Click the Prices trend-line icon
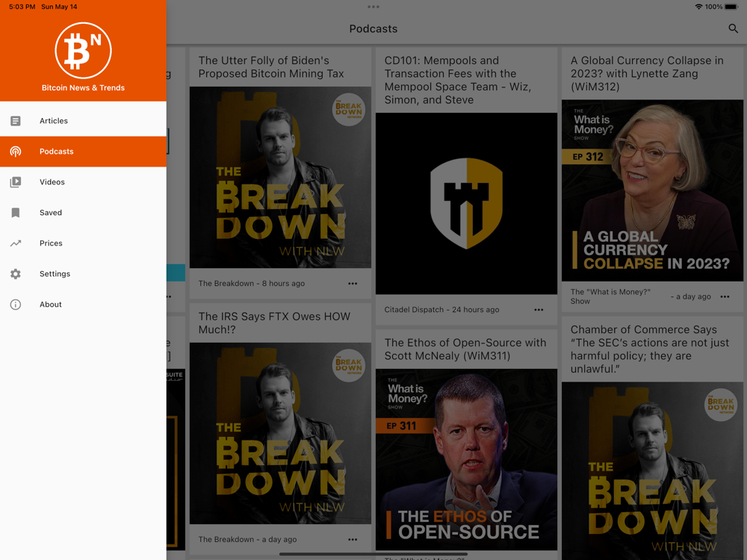Screen dimensions: 747x560 tap(16, 243)
